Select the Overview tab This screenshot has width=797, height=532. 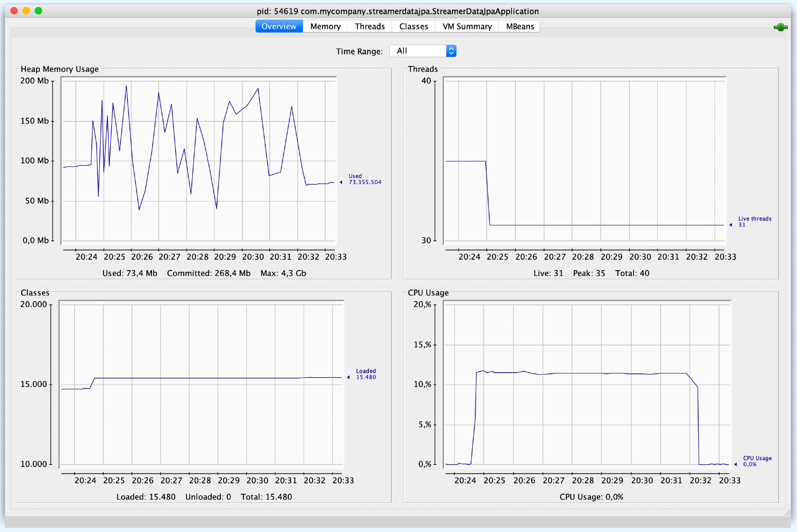tap(279, 27)
